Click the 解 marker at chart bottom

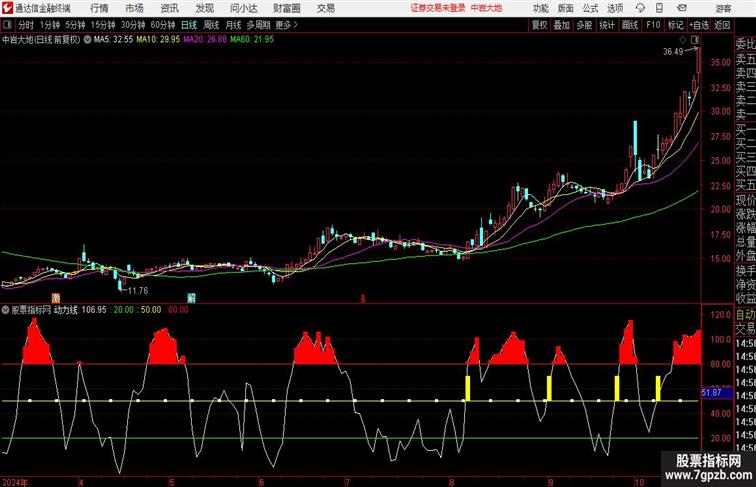pyautogui.click(x=191, y=298)
